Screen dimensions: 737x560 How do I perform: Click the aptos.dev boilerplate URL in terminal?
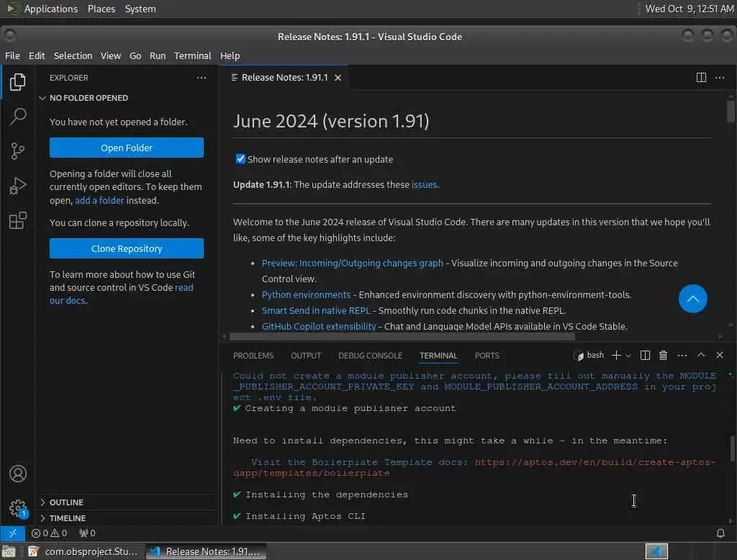click(x=474, y=467)
